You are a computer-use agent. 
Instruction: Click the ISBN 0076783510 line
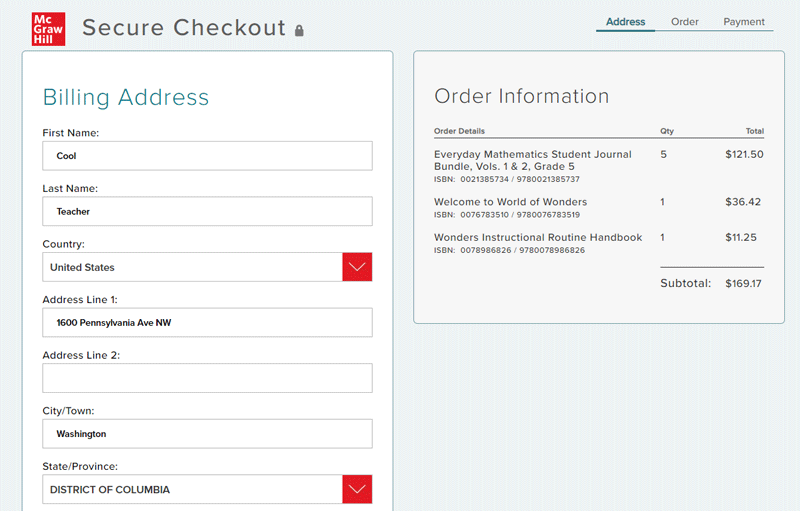(x=507, y=215)
